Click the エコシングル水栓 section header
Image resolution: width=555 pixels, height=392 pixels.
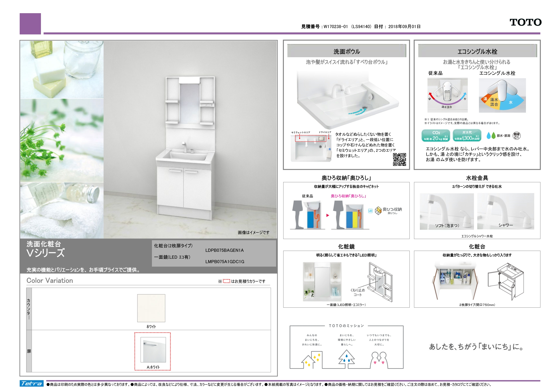477,51
